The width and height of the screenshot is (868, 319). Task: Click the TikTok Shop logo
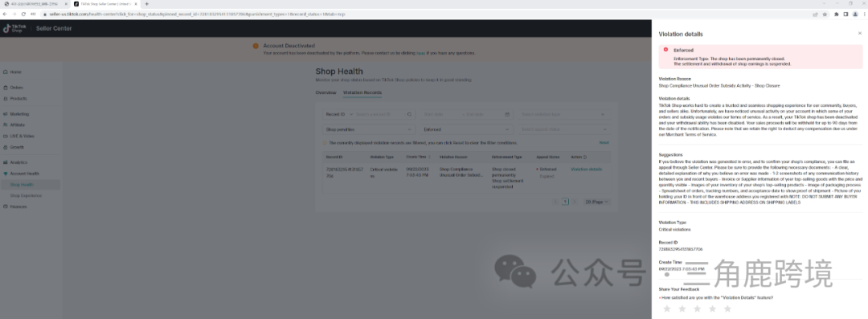14,28
